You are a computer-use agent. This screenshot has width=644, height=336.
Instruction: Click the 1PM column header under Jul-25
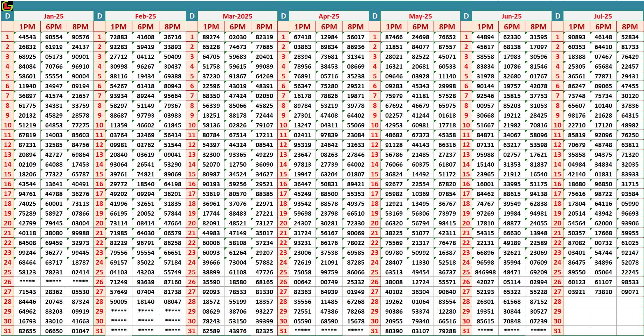576,27
